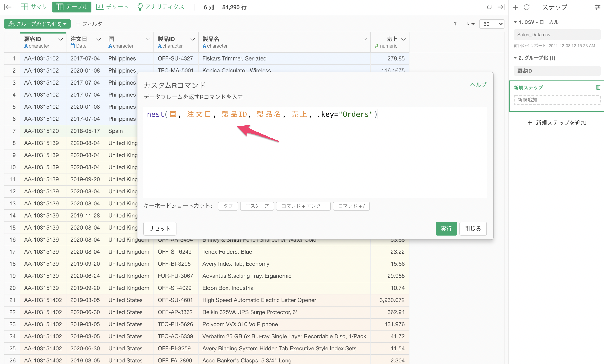604x364 pixels.
Task: Open the チャート tab
Action: (x=112, y=7)
